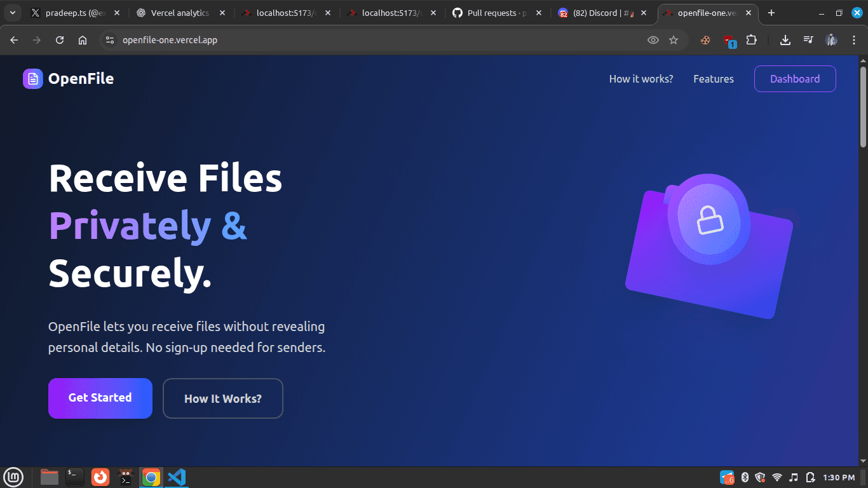Click the OpenFile logo icon
Viewport: 868px width, 488px height.
32,78
